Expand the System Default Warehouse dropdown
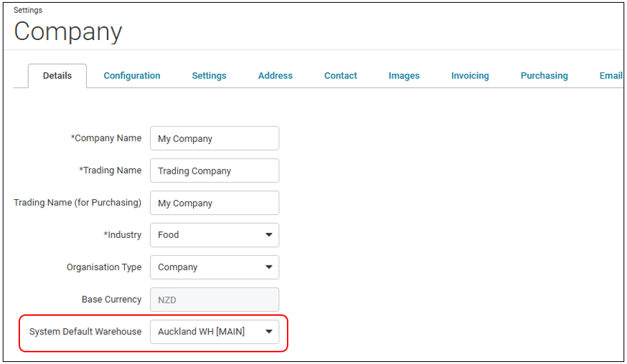This screenshot has height=364, width=627. (215, 332)
